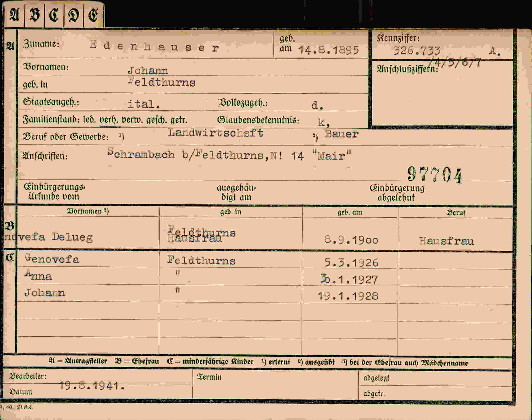Screen dimensions: 532x420
Task: Click the legend 'C = minderjährige Kinder'
Action: point(210,362)
